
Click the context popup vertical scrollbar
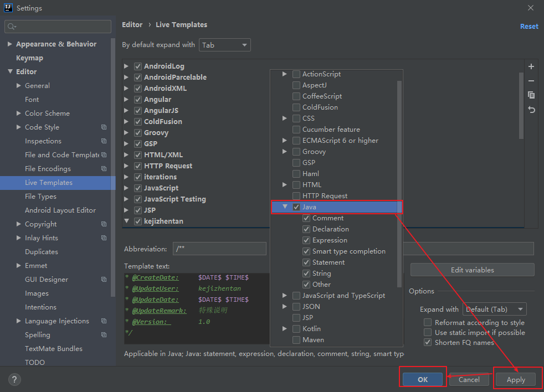pyautogui.click(x=399, y=184)
